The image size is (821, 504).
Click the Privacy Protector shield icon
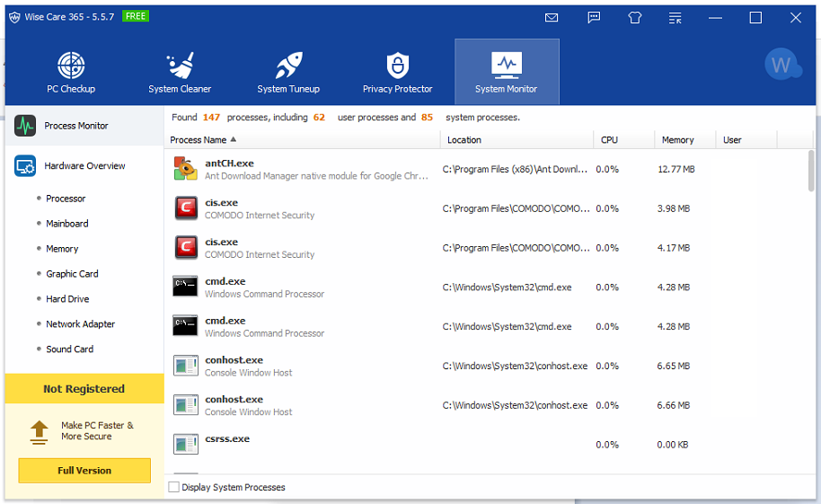398,66
